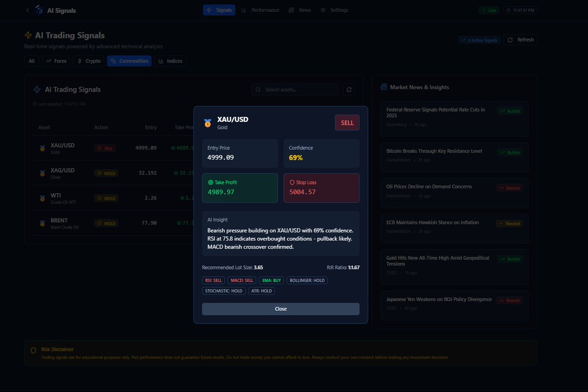Click the STOCHASTIC: HOLD indicator tag
Image resolution: width=588 pixels, height=392 pixels.
(x=223, y=291)
